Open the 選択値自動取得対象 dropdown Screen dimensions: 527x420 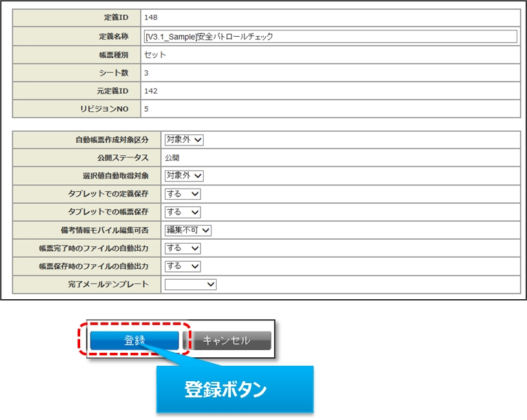[184, 176]
